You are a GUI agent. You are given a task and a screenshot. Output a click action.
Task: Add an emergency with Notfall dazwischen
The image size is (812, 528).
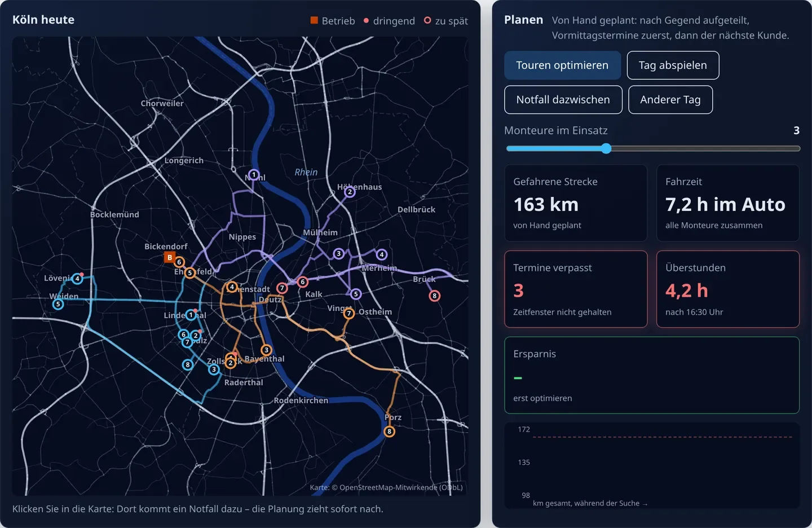tap(563, 100)
